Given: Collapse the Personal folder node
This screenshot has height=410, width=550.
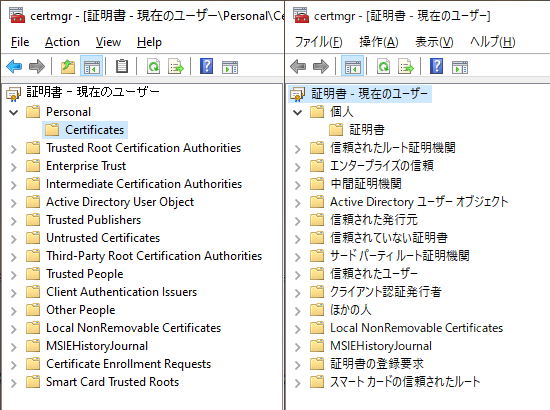Looking at the screenshot, I should 14,113.
